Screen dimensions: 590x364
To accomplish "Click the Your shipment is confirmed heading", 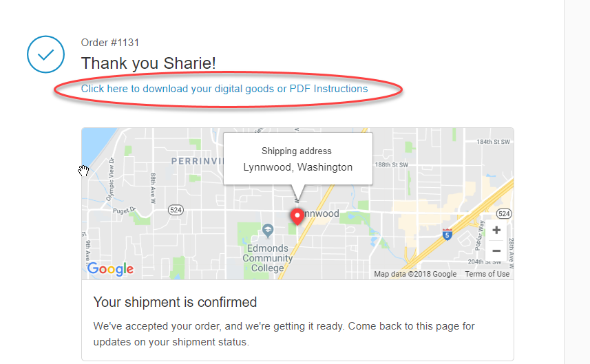I will click(175, 302).
